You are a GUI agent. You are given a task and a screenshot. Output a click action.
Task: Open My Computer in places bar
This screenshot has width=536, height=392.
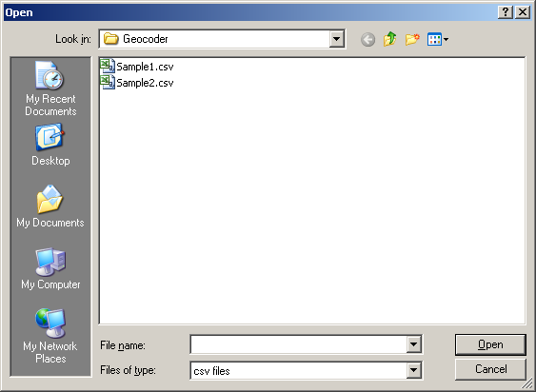50,269
